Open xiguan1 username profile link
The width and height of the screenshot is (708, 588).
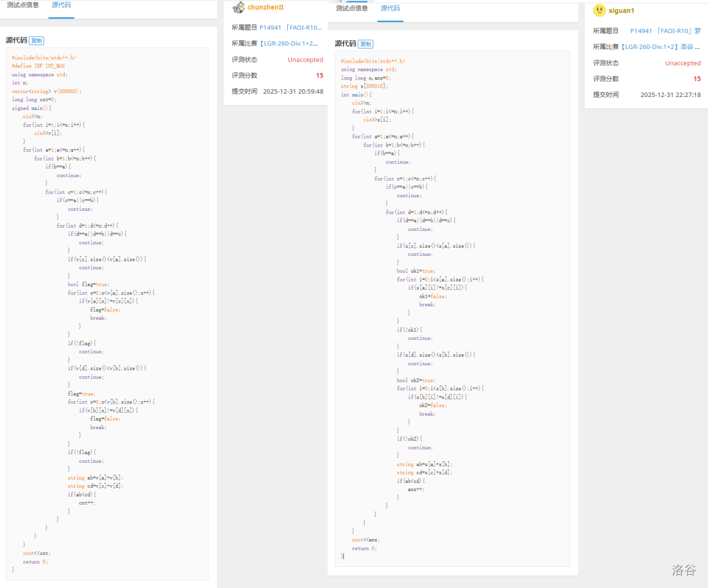point(621,10)
